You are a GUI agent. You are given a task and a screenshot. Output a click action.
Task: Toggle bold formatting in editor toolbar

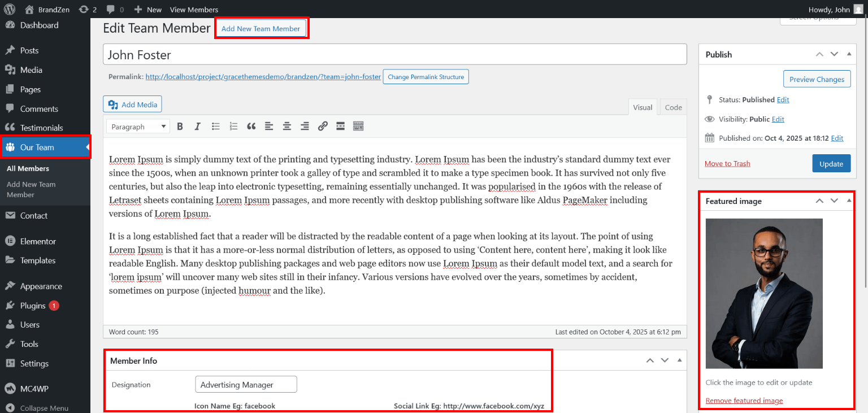(x=180, y=127)
